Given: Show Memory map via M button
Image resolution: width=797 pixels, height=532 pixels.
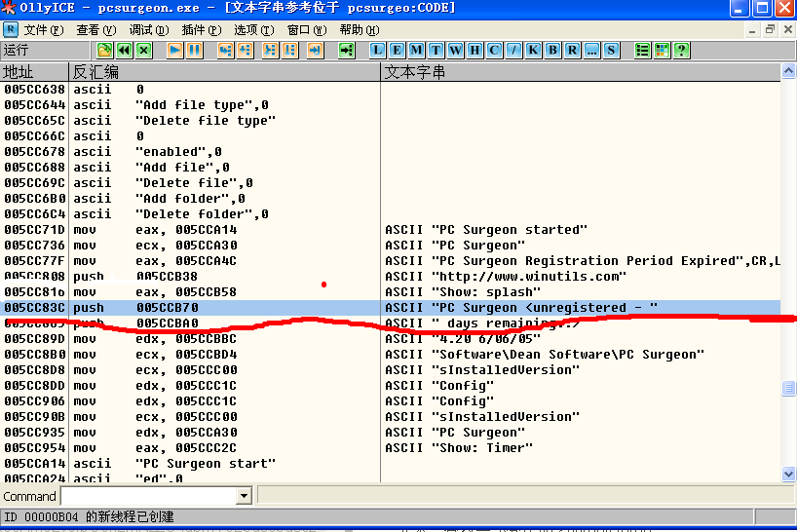Looking at the screenshot, I should pos(416,51).
